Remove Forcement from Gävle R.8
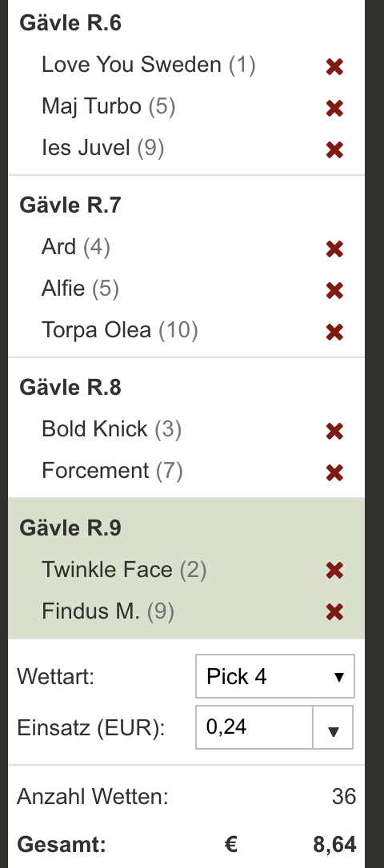The width and height of the screenshot is (384, 868). click(x=334, y=472)
